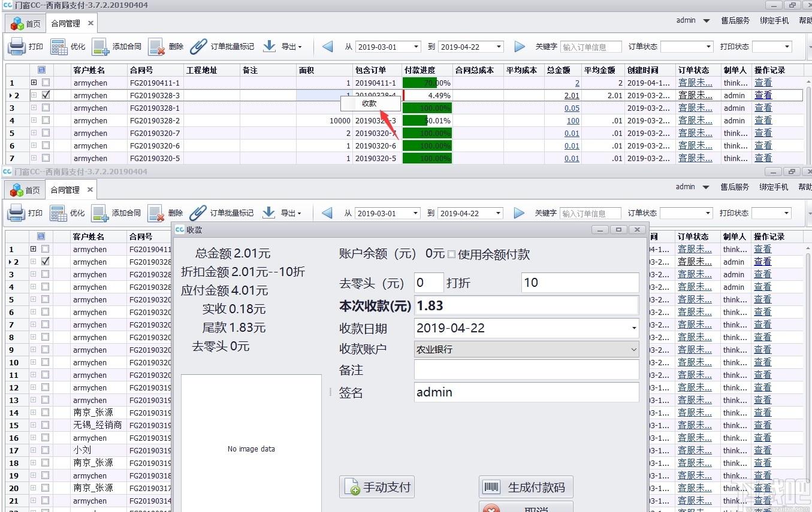
Task: Expand upper window row 1 with the plus sign
Action: pos(34,83)
